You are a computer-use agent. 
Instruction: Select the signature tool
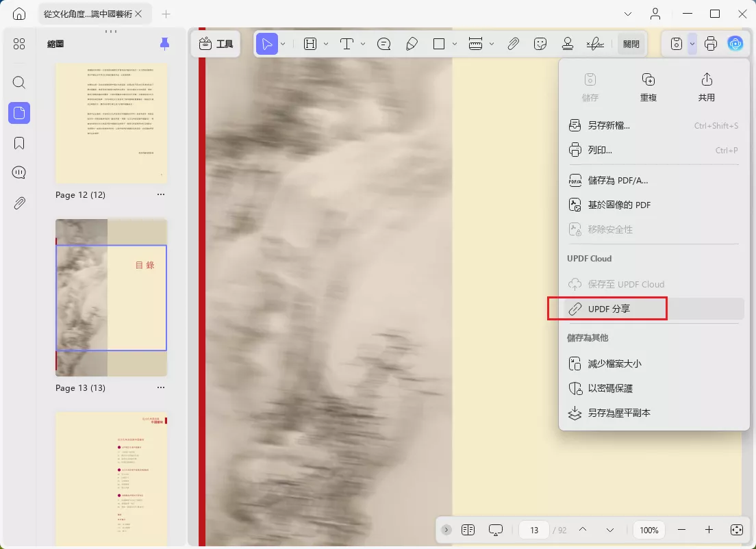pyautogui.click(x=595, y=44)
